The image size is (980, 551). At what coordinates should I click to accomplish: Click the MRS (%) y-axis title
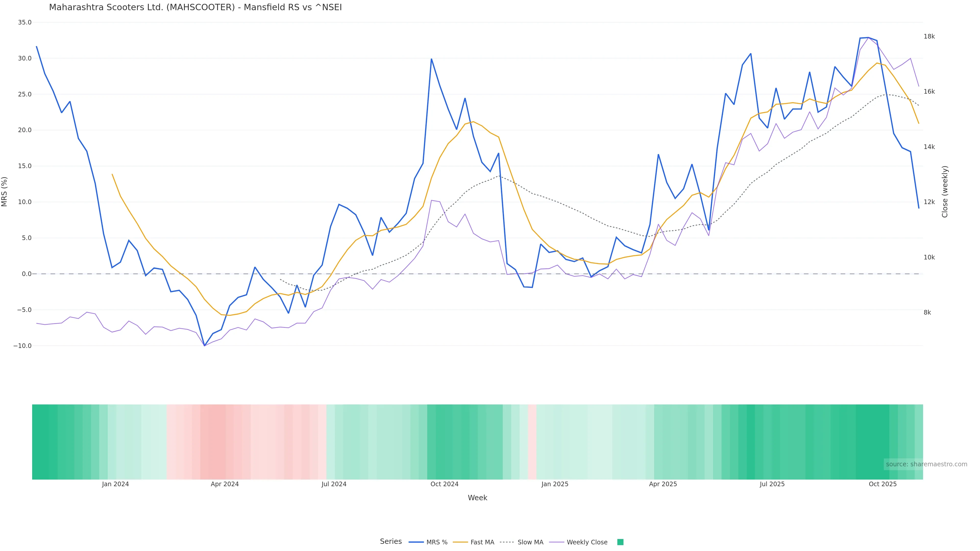point(5,191)
